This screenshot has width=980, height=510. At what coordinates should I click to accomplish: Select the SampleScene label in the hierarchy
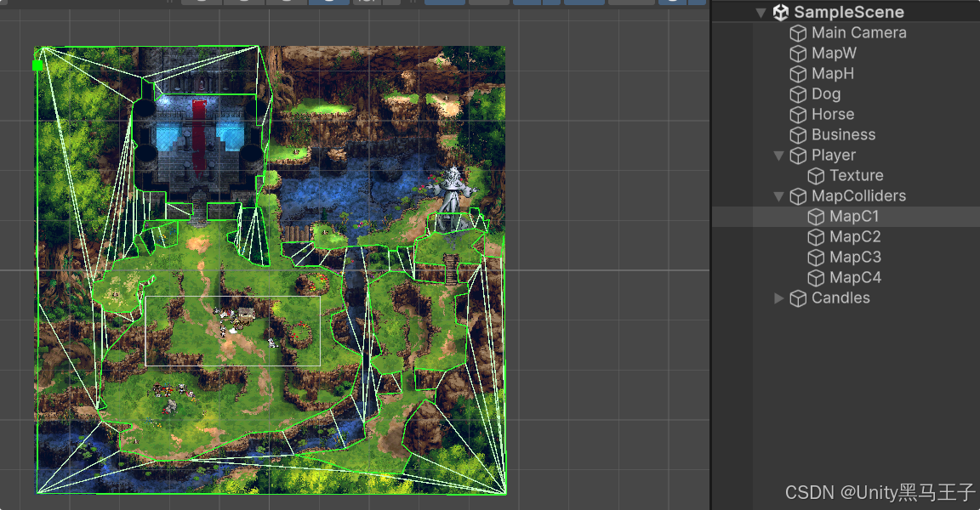click(x=849, y=12)
